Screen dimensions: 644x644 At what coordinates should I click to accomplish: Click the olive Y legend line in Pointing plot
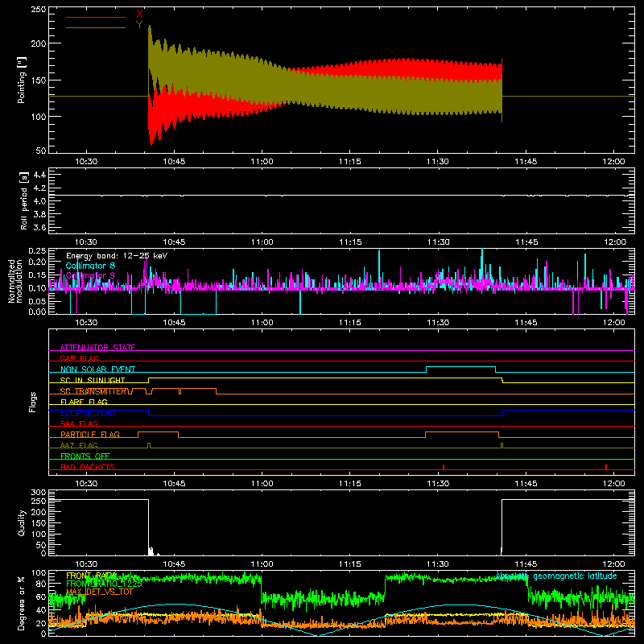[x=96, y=27]
